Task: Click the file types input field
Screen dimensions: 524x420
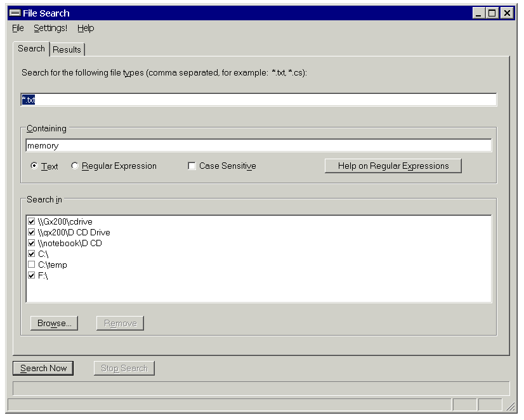Action: (258, 100)
